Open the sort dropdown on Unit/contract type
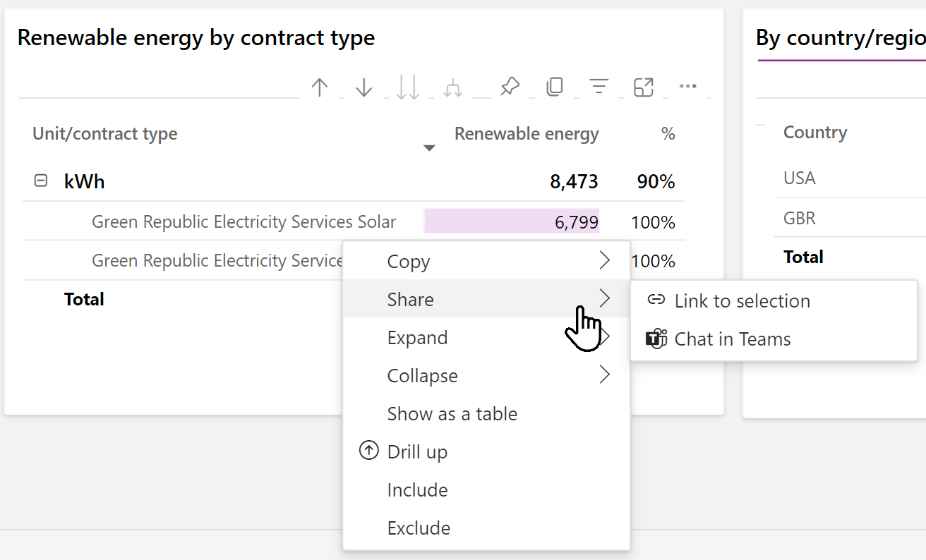The image size is (926, 560). pyautogui.click(x=428, y=148)
